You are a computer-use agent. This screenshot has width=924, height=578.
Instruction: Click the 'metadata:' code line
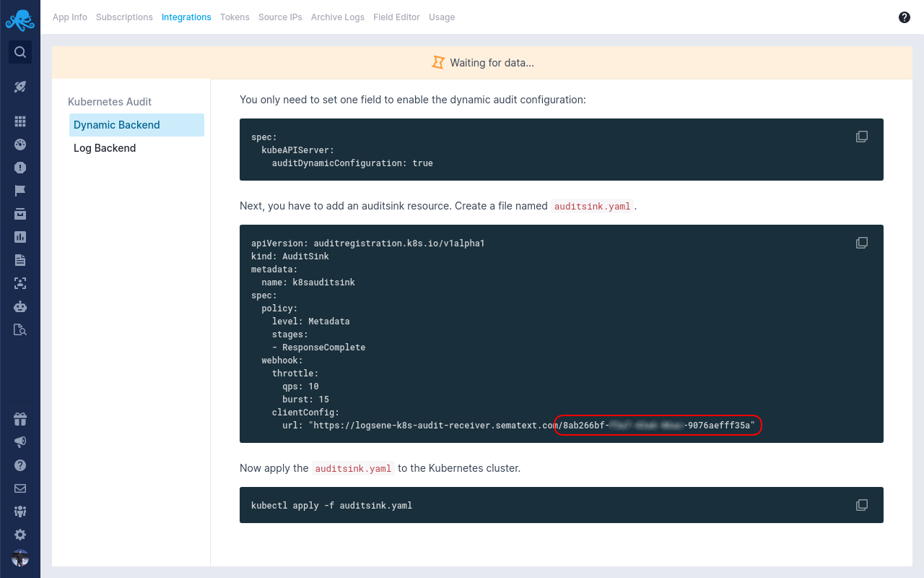point(274,269)
